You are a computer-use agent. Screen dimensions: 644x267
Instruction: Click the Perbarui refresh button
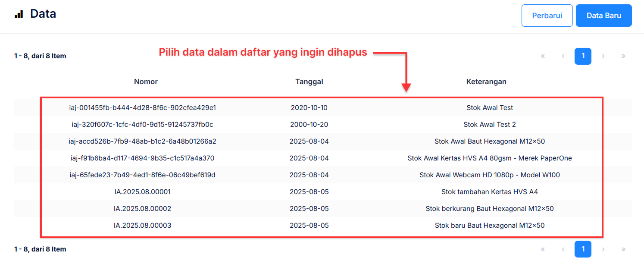pos(547,16)
